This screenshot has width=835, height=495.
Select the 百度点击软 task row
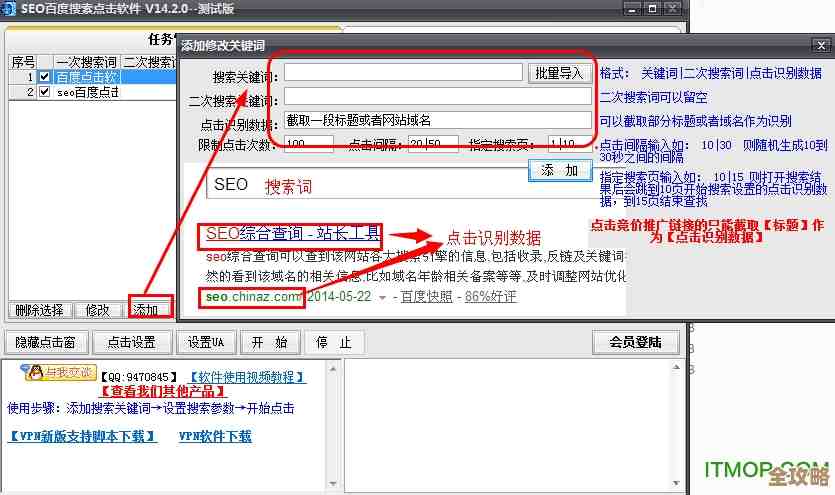[x=93, y=77]
